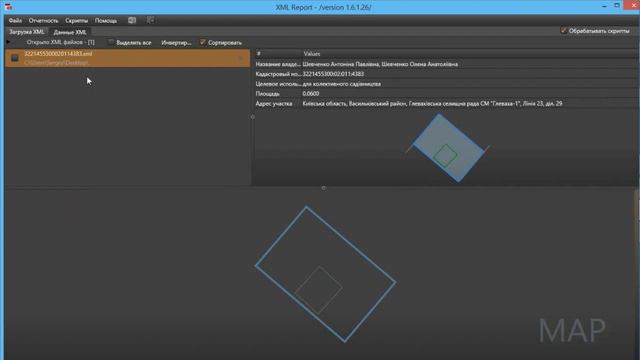Viewport: 640px width, 360px height.
Task: Click the large blue parcel outline on the map
Action: point(325,274)
